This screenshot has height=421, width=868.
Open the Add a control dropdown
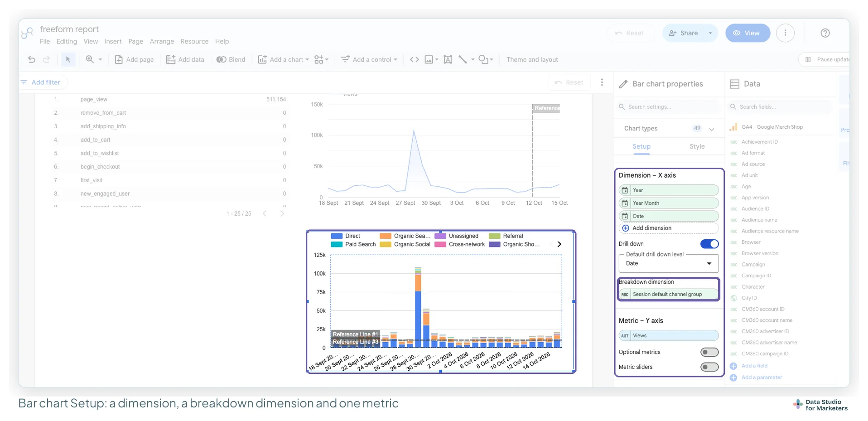[x=369, y=59]
